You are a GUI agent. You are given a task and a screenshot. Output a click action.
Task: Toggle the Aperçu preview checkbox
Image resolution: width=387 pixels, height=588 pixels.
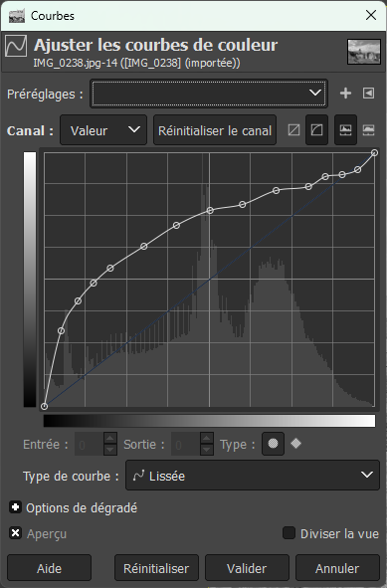click(15, 533)
